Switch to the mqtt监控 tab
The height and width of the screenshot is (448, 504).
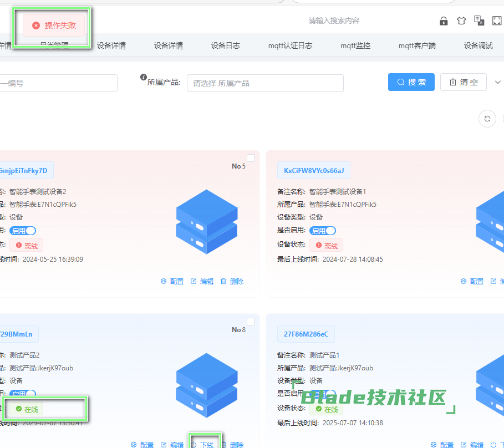(355, 45)
